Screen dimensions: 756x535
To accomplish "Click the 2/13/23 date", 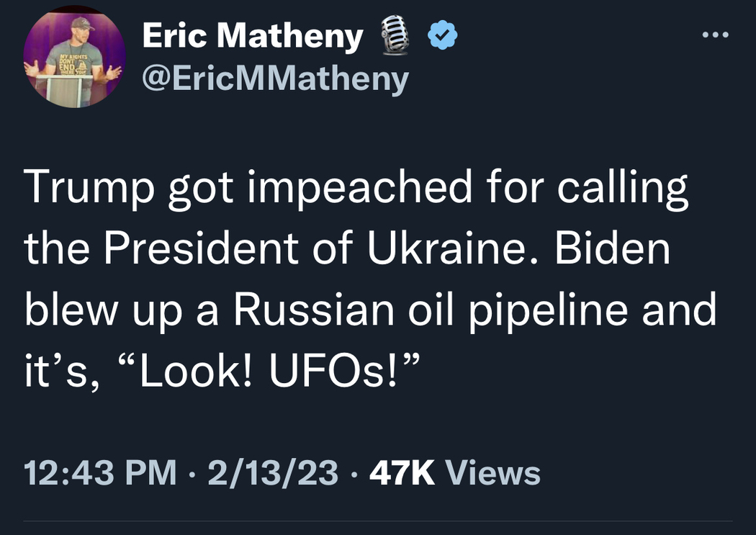I will tap(273, 473).
